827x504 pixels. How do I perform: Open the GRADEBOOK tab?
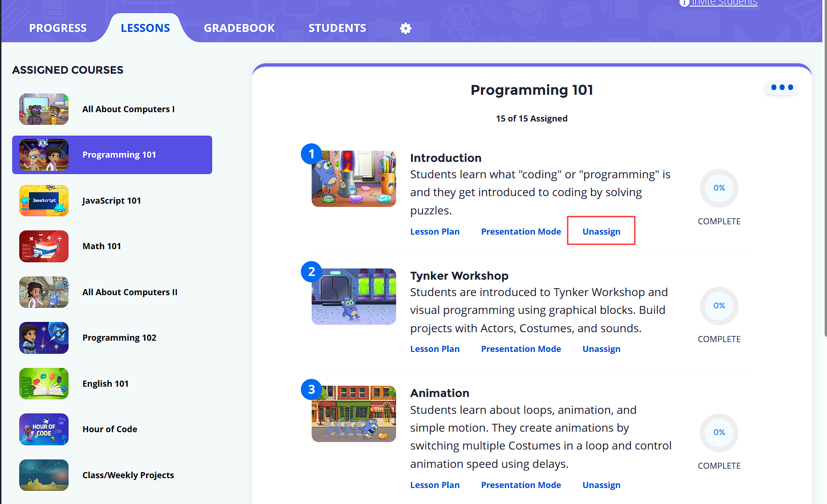click(239, 28)
